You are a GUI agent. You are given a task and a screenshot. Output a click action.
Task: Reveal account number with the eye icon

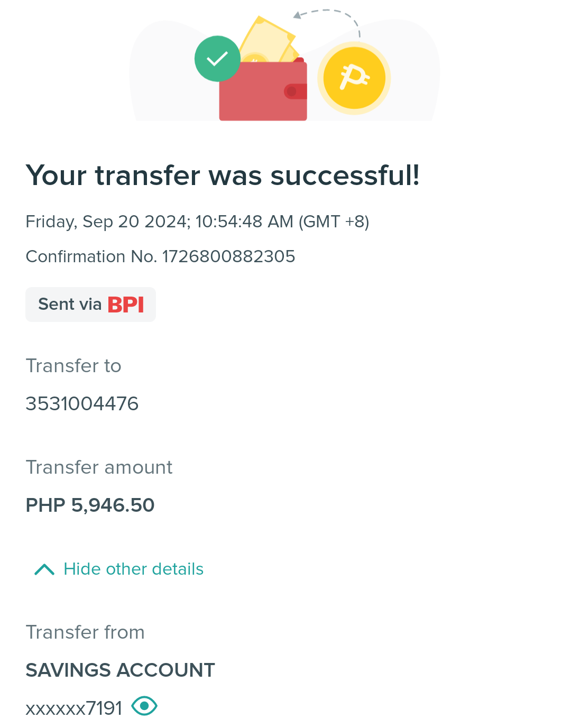coord(144,706)
